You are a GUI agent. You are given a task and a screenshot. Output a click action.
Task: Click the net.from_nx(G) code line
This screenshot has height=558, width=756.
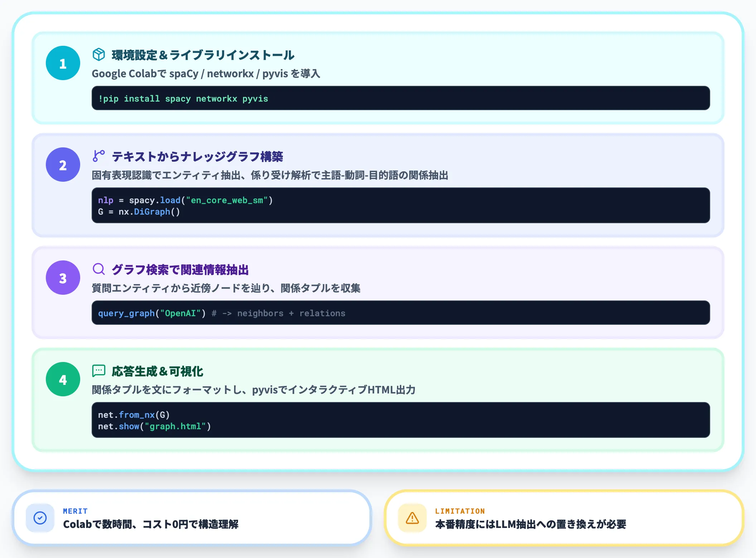(x=134, y=415)
